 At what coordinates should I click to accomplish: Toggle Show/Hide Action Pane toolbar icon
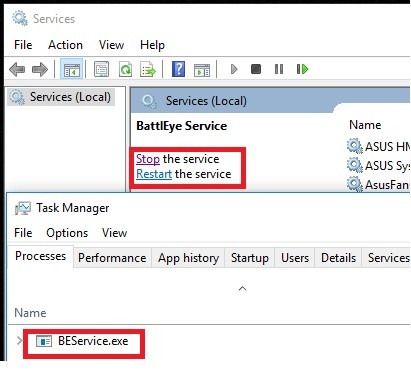pyautogui.click(x=202, y=70)
